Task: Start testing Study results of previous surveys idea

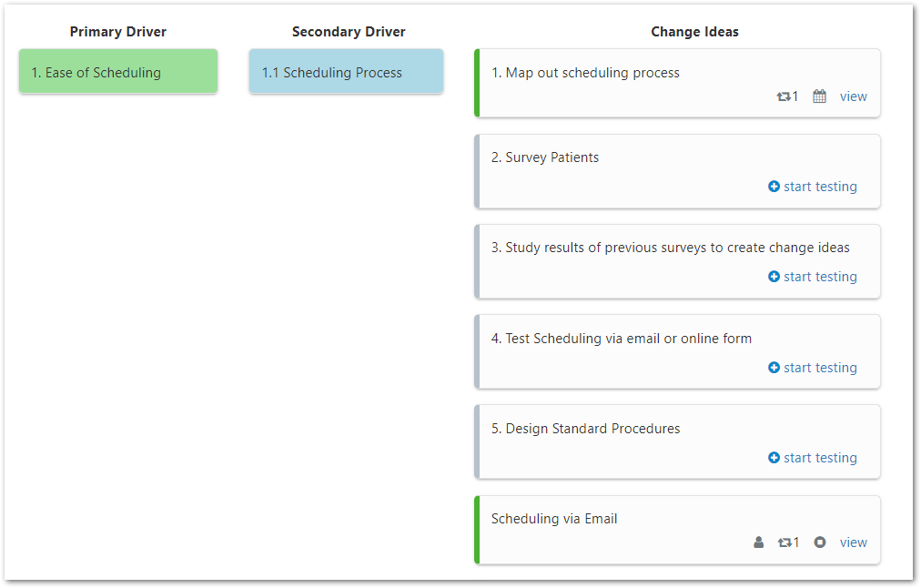Action: point(820,277)
